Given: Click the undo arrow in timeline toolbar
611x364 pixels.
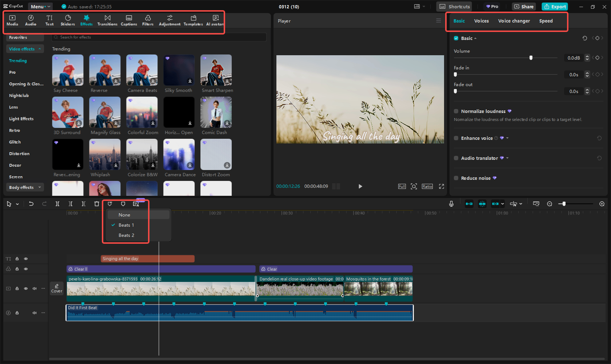Looking at the screenshot, I should [31, 204].
